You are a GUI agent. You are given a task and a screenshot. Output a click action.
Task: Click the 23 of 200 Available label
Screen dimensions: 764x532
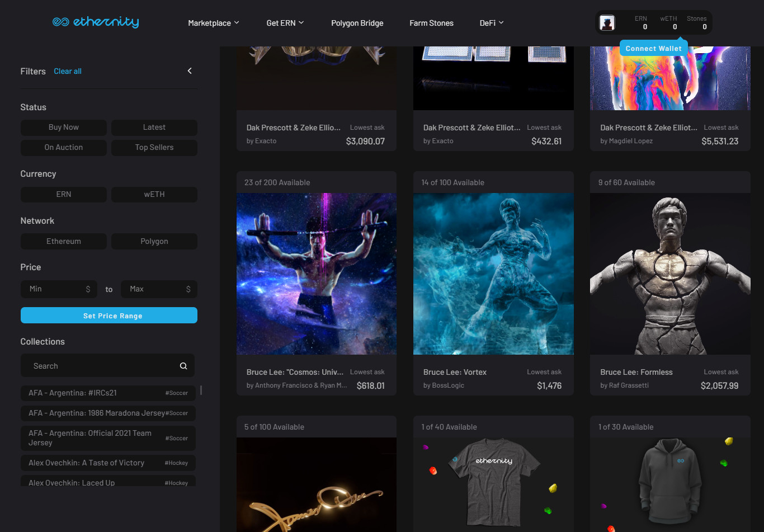pyautogui.click(x=277, y=182)
